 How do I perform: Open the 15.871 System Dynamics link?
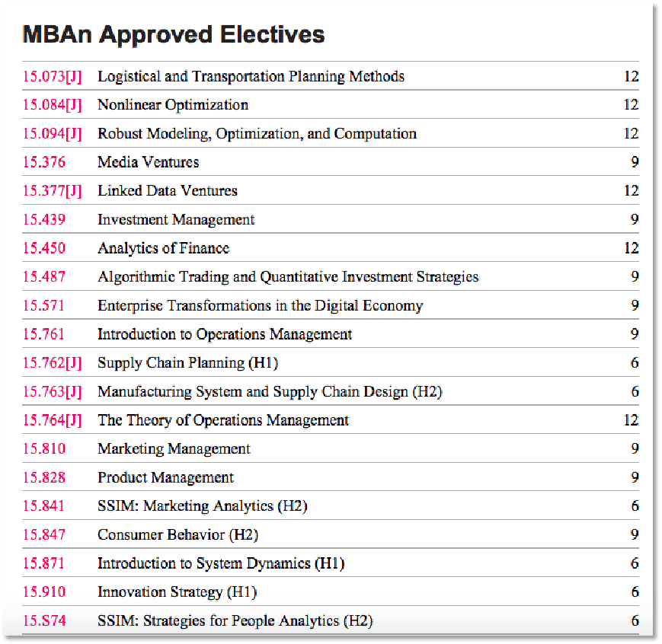pos(43,563)
